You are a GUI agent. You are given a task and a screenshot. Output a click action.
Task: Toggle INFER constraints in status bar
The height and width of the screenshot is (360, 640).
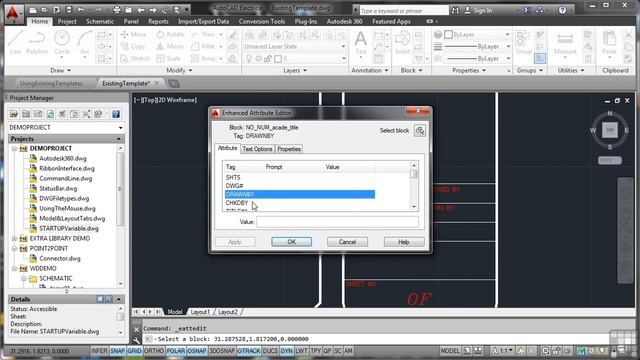(99, 351)
